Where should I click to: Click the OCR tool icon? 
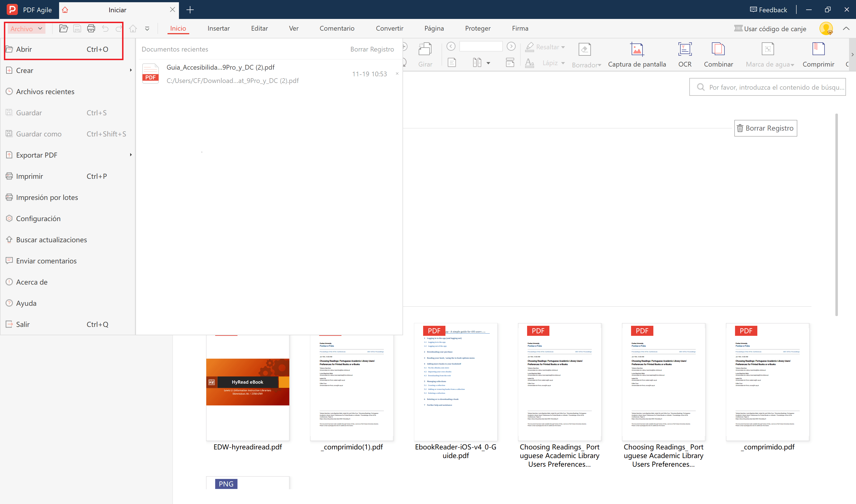pyautogui.click(x=684, y=49)
